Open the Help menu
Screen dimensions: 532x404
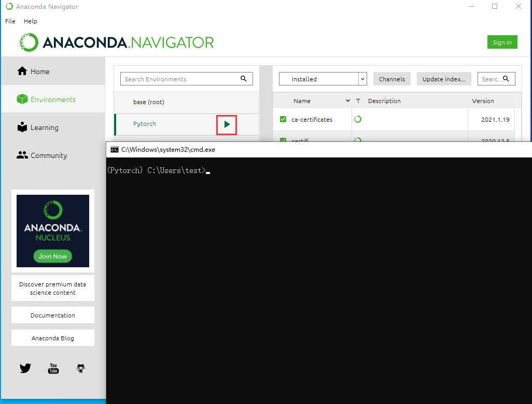pos(31,21)
